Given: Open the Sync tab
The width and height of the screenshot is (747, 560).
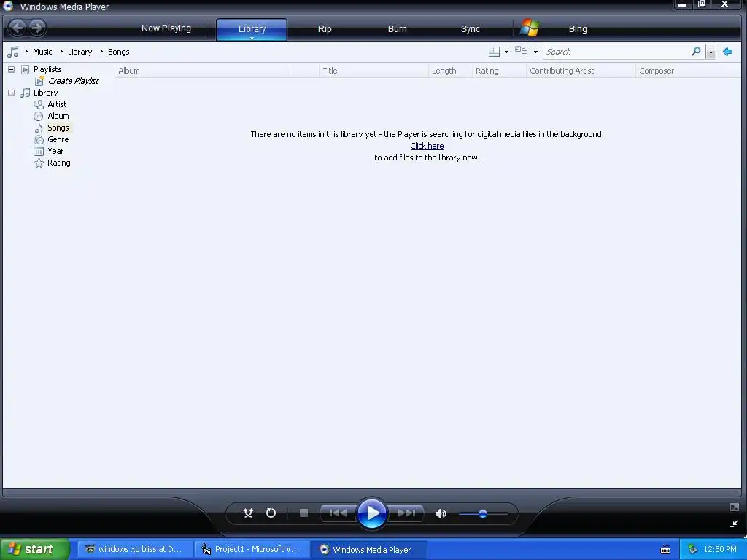Looking at the screenshot, I should tap(471, 28).
